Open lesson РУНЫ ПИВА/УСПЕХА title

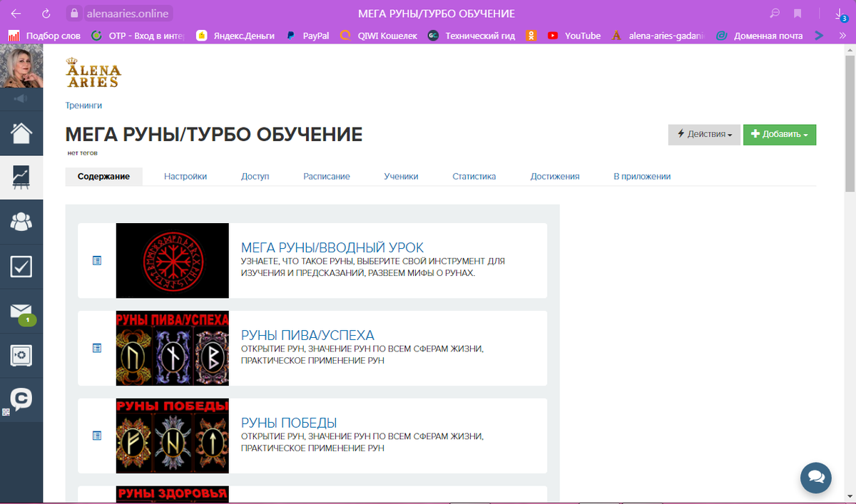pos(307,335)
